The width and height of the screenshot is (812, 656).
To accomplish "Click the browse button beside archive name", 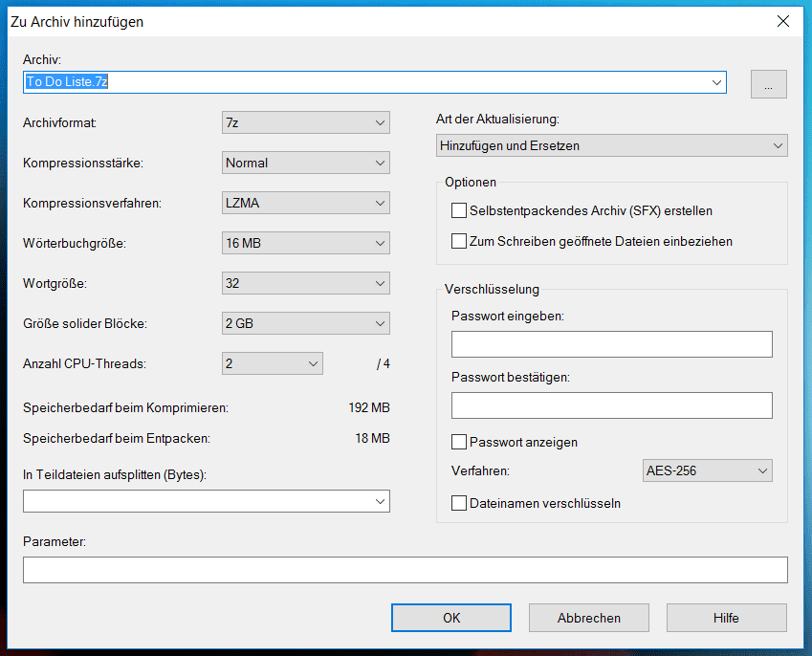I will point(768,84).
